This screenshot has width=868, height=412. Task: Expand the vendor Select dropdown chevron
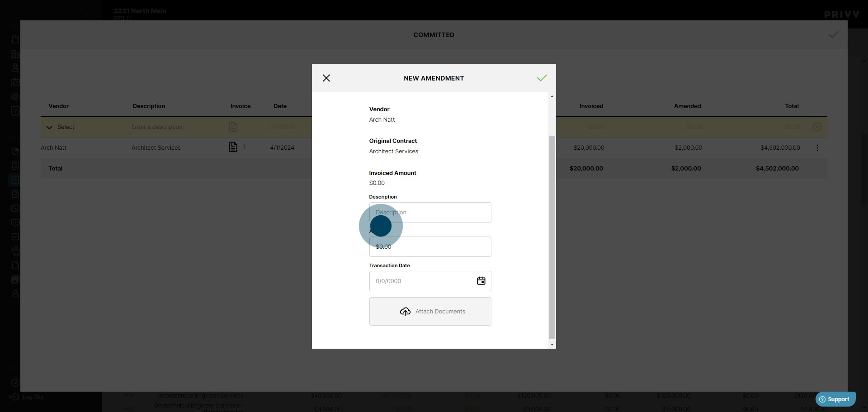pos(49,127)
